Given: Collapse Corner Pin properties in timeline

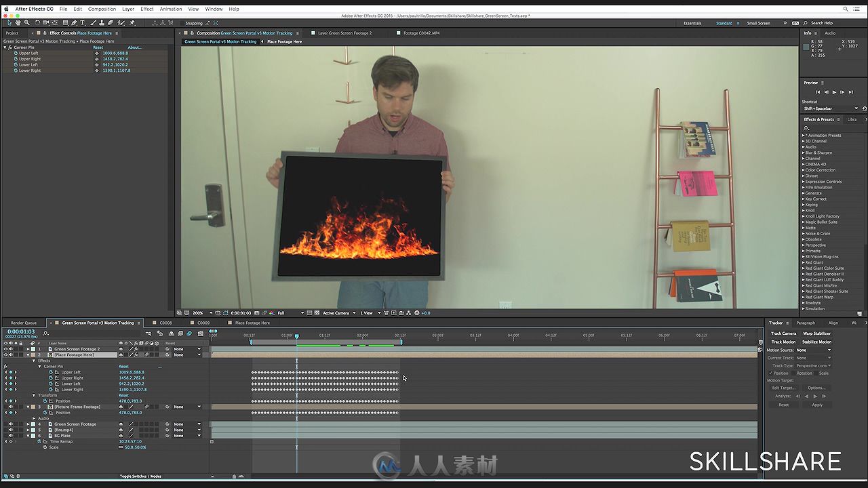Looking at the screenshot, I should coord(39,367).
